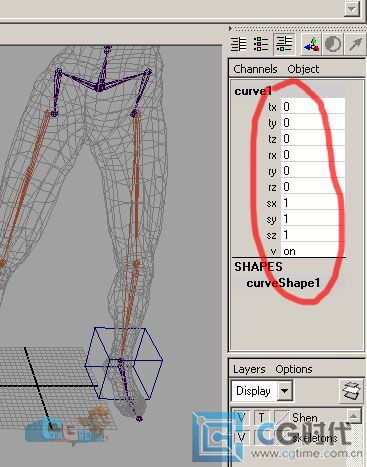Click the ty value field
The image size is (367, 467).
tap(313, 123)
